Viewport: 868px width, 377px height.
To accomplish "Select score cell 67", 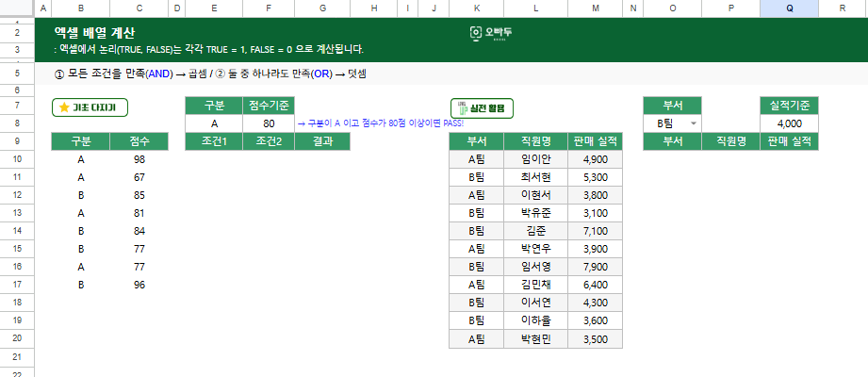I will [x=139, y=178].
